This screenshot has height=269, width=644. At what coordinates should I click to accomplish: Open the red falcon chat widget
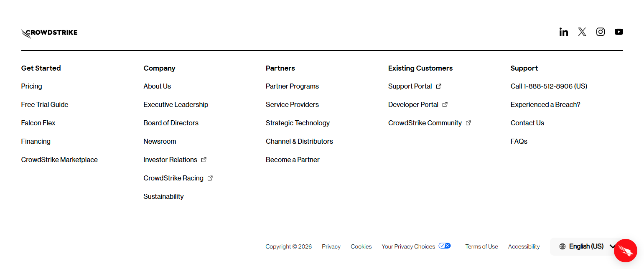click(x=625, y=250)
